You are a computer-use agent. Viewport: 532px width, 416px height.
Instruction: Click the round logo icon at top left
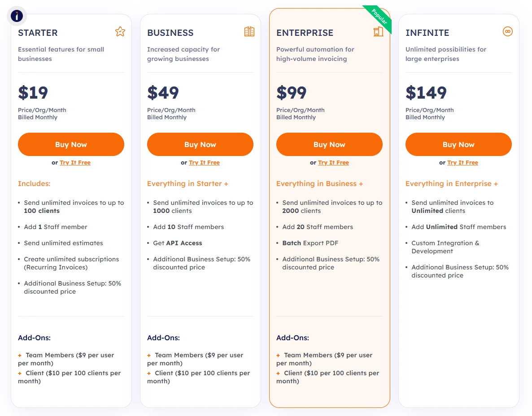pos(17,16)
